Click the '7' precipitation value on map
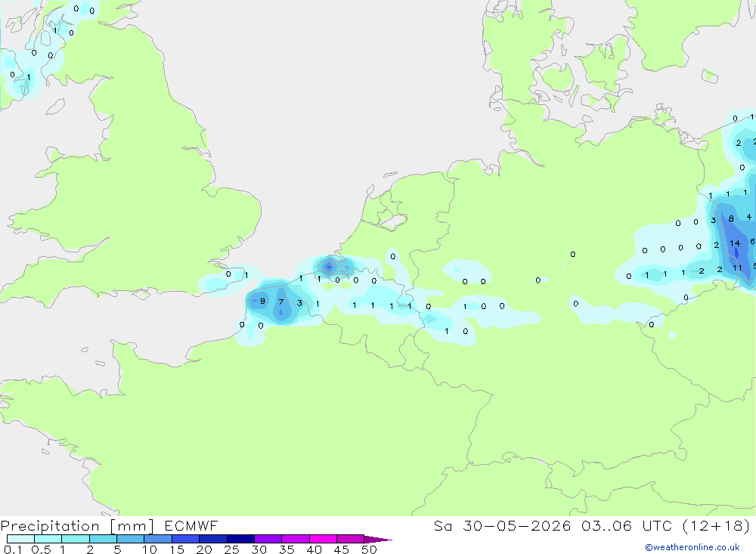The width and height of the screenshot is (756, 554). click(281, 302)
